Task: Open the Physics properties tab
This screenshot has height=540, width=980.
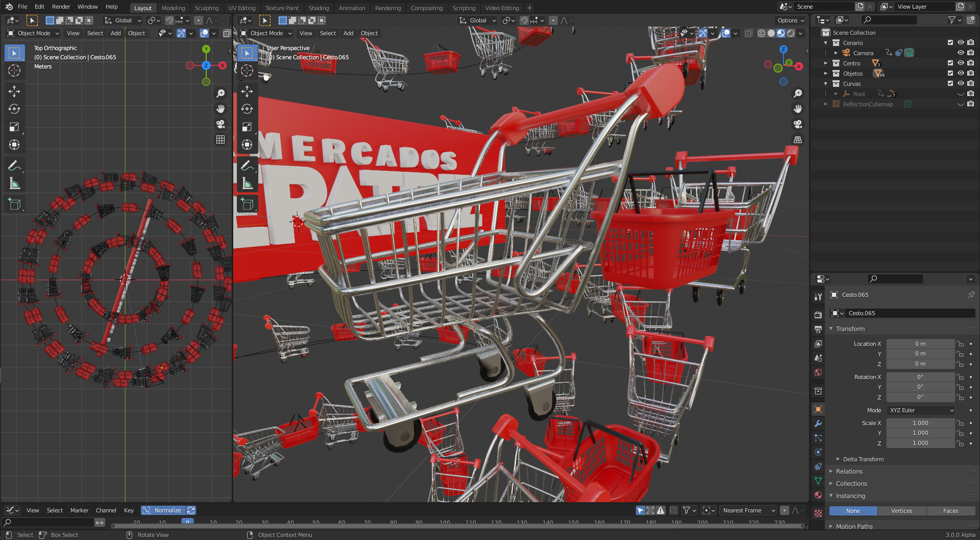Action: pos(818,452)
